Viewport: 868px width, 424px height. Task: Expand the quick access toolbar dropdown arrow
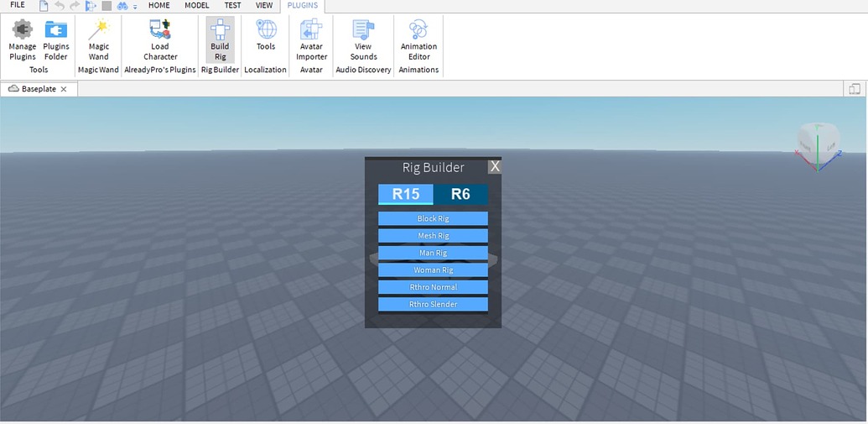tap(135, 7)
